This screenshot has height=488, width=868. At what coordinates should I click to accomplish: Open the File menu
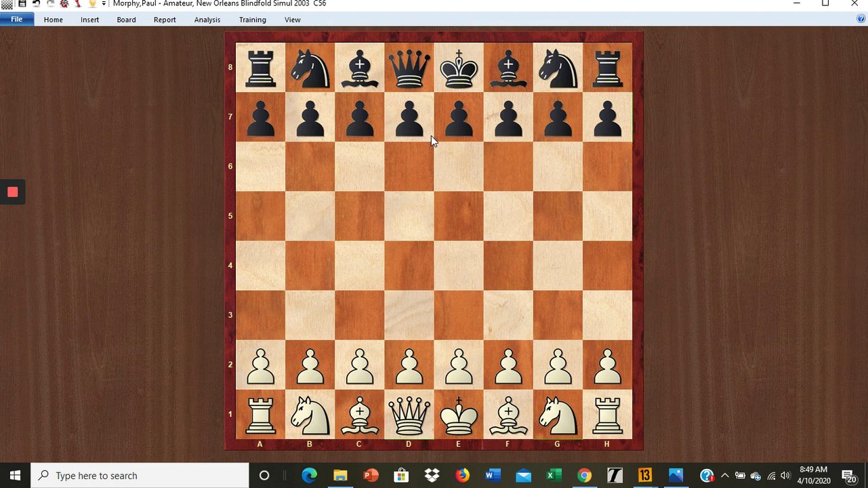(x=16, y=20)
